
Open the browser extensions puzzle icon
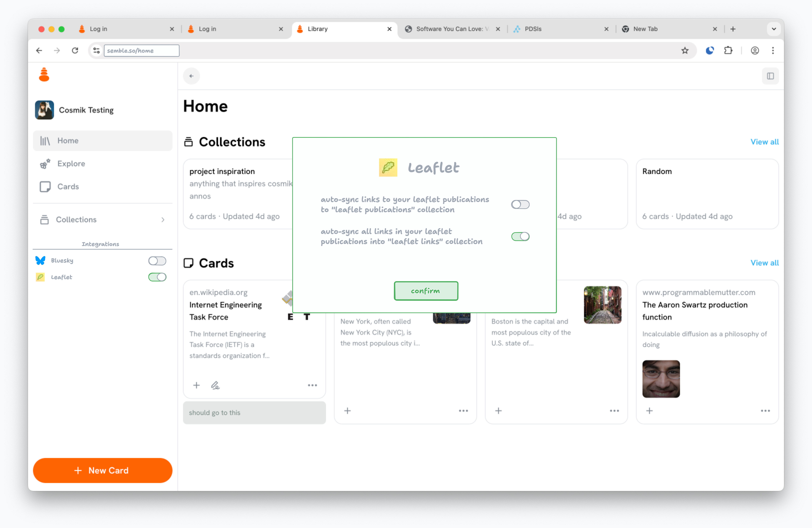click(x=728, y=50)
